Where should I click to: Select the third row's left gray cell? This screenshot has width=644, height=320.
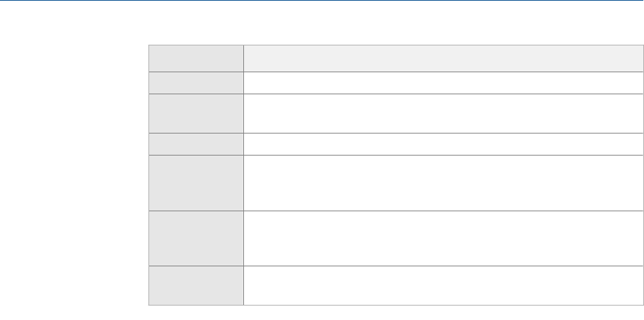pos(196,113)
